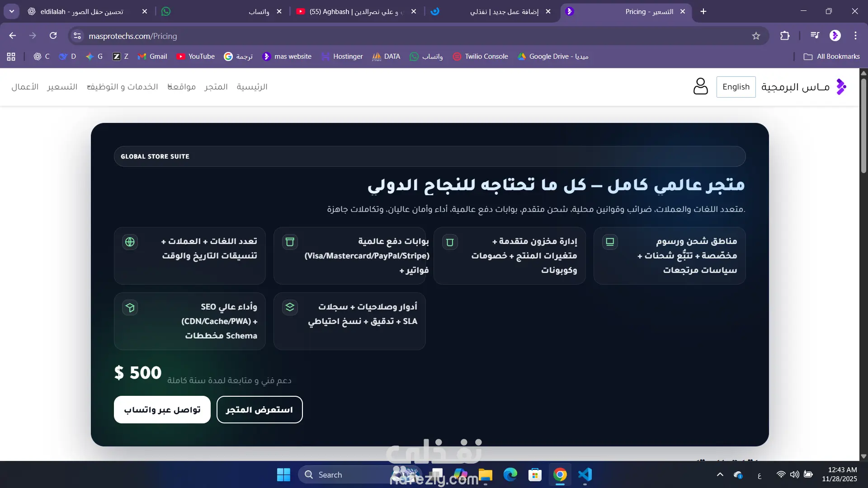The width and height of the screenshot is (868, 488).
Task: Open the المتجر navigation menu item
Action: tap(216, 87)
